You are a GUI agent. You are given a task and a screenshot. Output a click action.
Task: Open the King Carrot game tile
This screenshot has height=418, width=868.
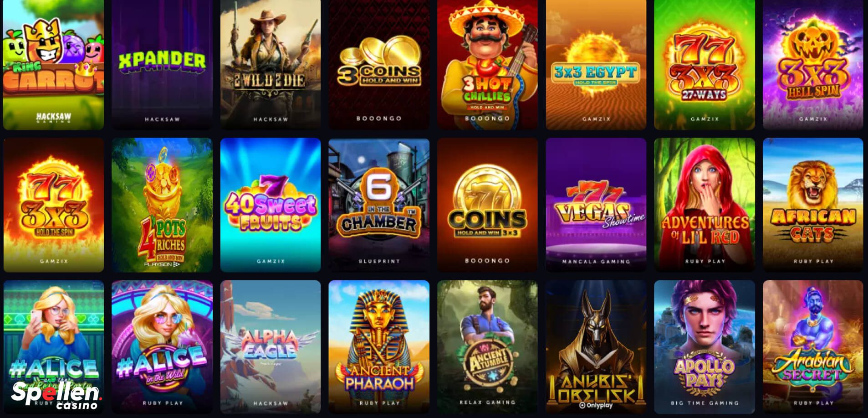[x=54, y=64]
